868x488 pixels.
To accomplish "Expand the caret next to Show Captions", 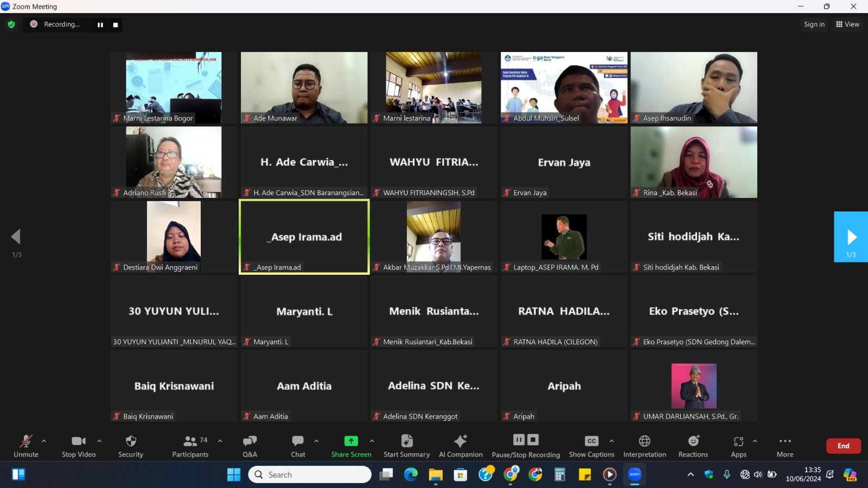I will [x=611, y=441].
